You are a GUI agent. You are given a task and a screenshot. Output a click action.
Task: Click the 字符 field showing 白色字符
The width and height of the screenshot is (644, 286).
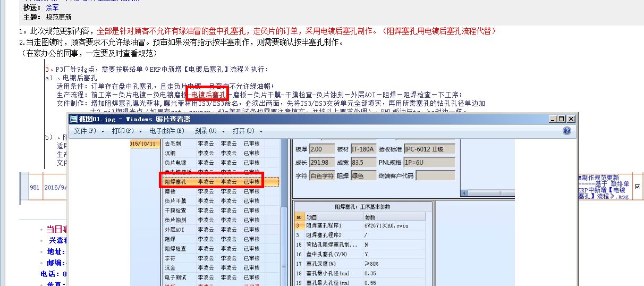321,175
